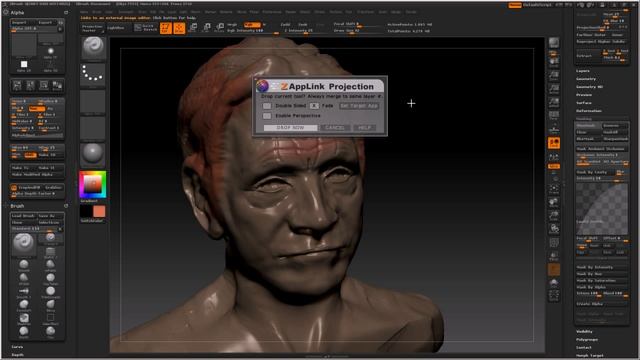The height and width of the screenshot is (360, 640).
Task: Click HELP in ZAppLink Projection dialog
Action: (364, 128)
